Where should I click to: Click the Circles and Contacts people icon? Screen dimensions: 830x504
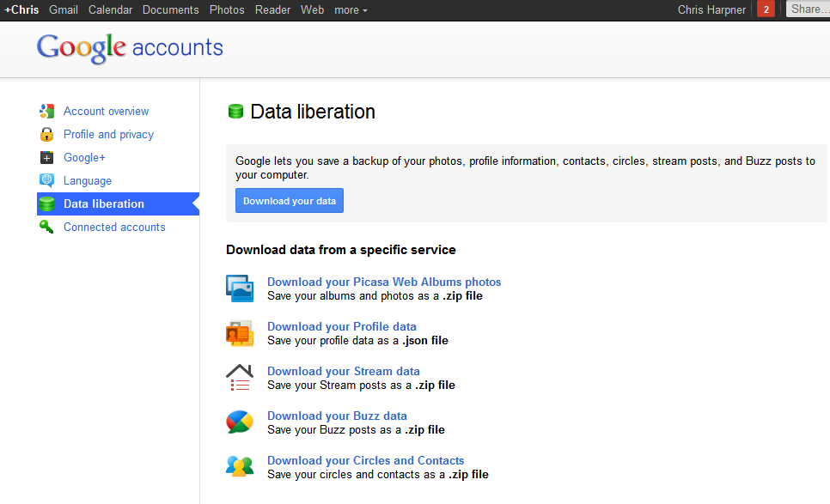tap(240, 466)
